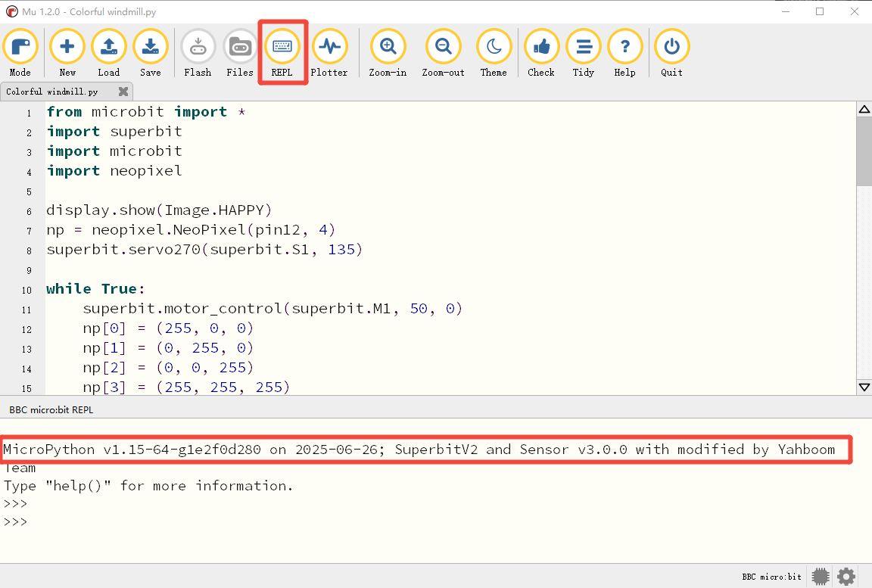Click the device chip icon in status bar
Viewport: 872px width, 588px height.
pos(821,577)
